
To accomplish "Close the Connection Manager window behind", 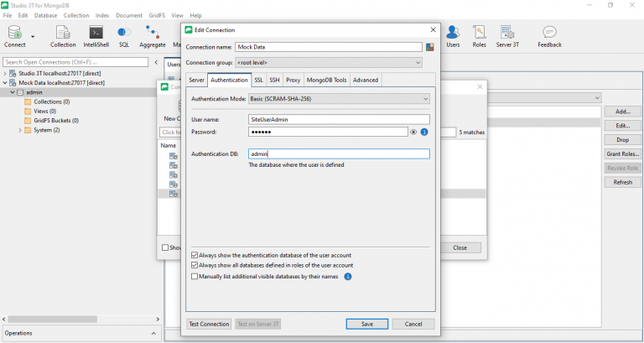I will (x=480, y=86).
